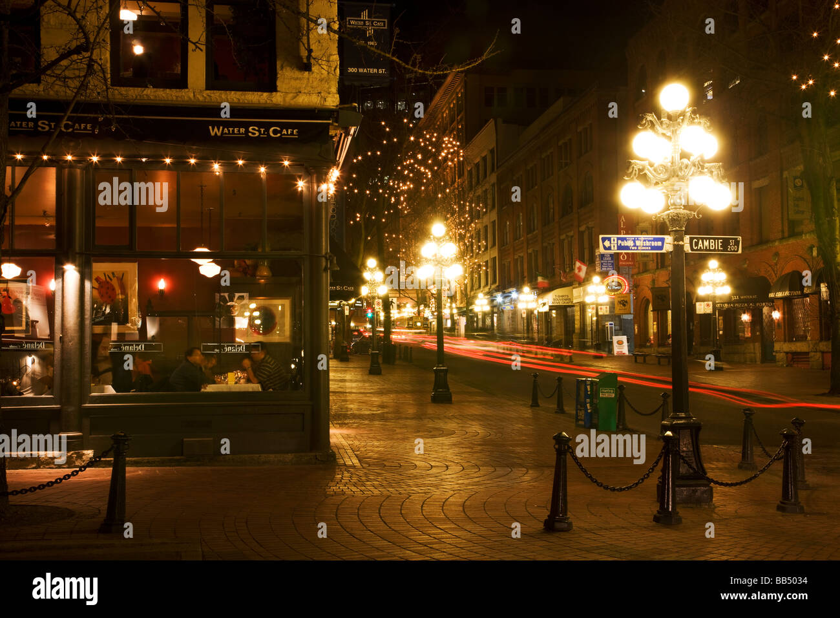Click the 300 WATER ST. hanging banner
840x618 pixels.
click(366, 42)
